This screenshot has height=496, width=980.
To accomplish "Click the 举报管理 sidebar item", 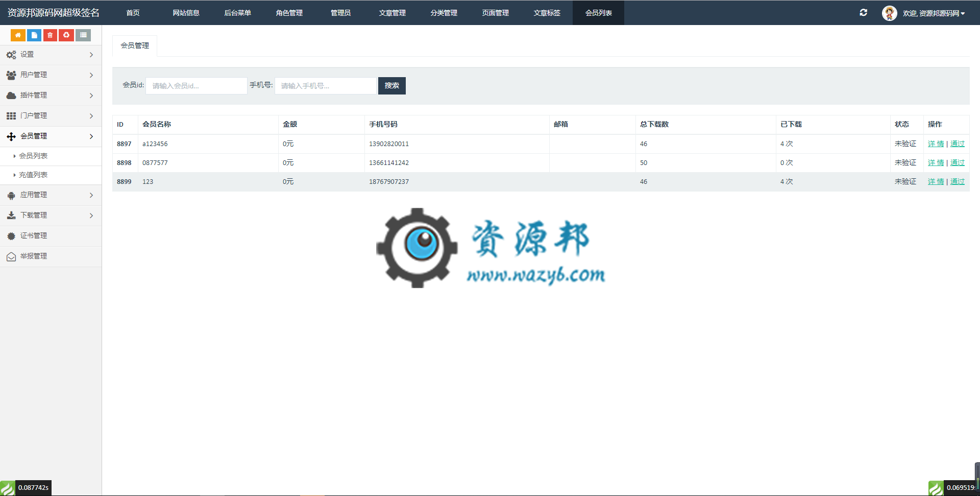I will pyautogui.click(x=51, y=256).
